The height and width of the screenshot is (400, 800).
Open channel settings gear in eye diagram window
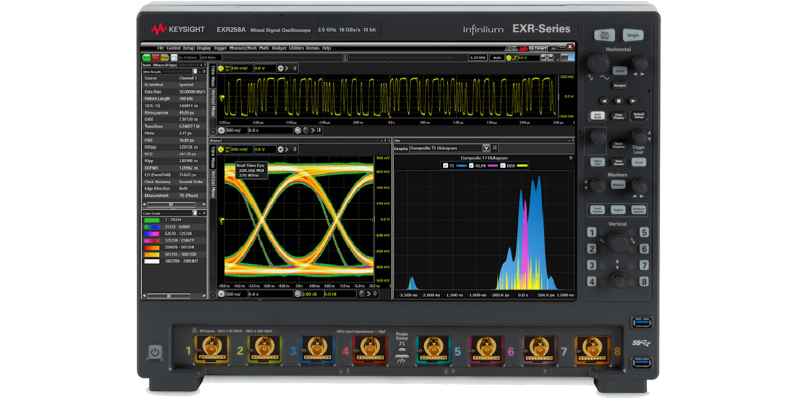point(281,149)
